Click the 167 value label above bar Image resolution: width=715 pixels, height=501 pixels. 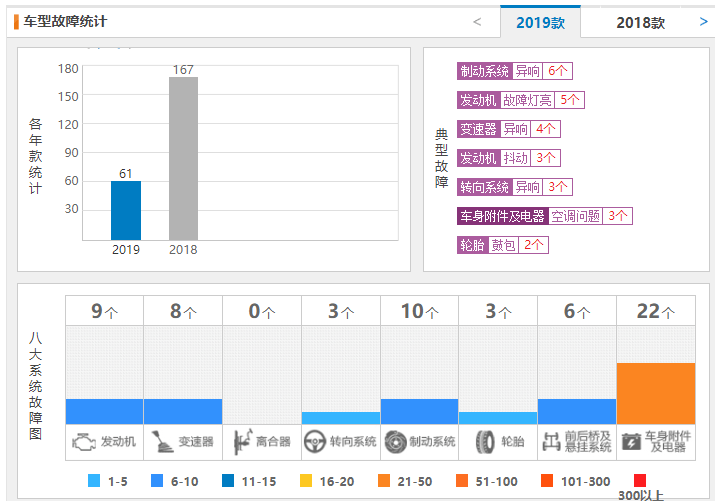(x=183, y=70)
